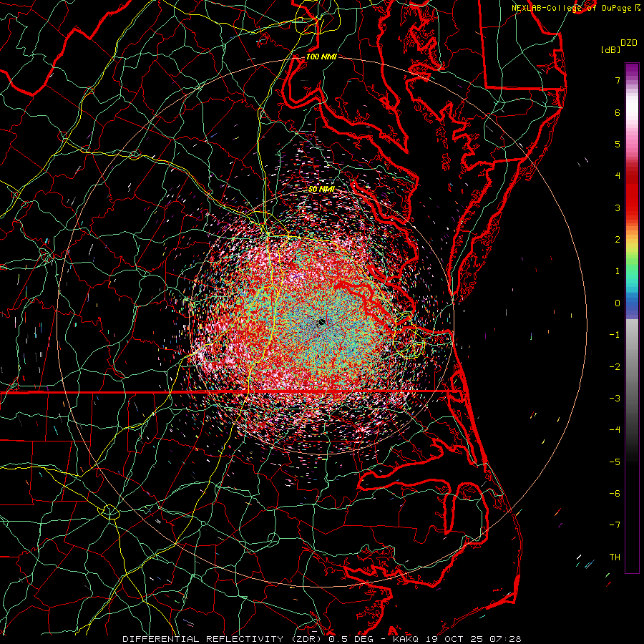
Task: Click the -1 dB scale label
Action: click(x=615, y=335)
